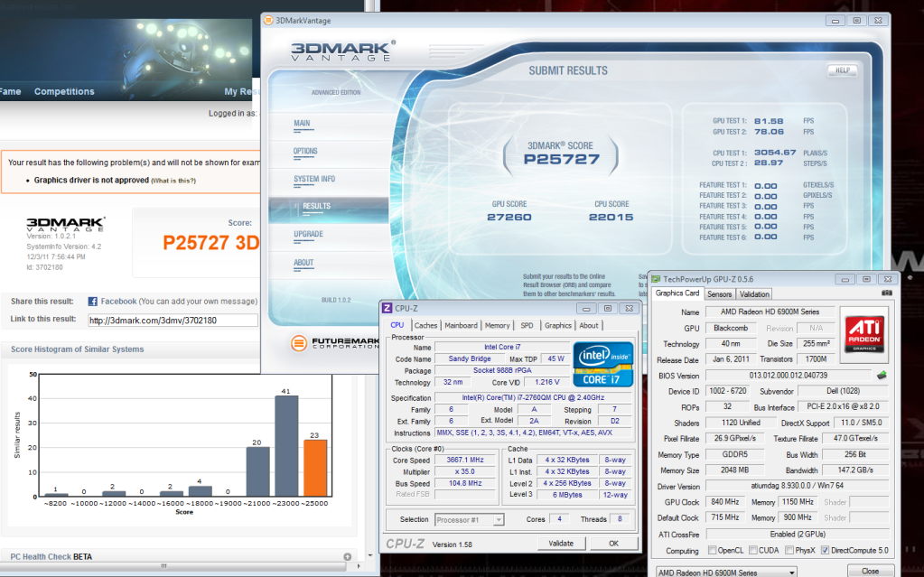Select SYSTEM INFO in 3DMark Vantage menu
924x577 pixels.
point(314,179)
